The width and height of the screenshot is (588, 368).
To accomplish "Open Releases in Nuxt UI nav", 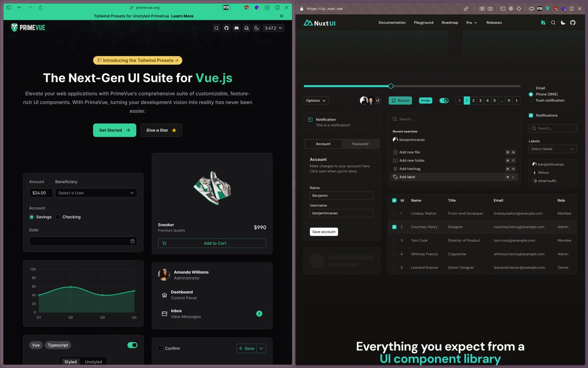I will 494,23.
